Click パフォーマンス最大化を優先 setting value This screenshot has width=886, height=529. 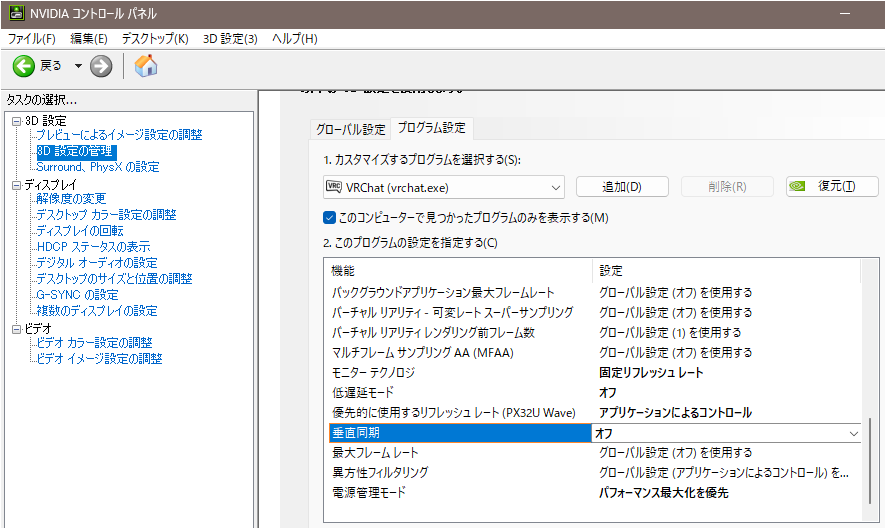click(663, 493)
